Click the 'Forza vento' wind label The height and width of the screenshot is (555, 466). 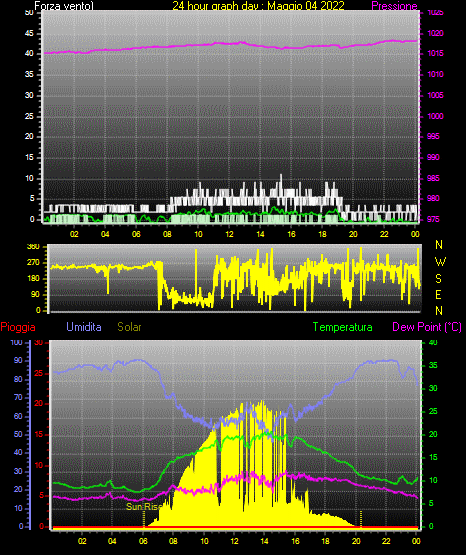click(64, 6)
